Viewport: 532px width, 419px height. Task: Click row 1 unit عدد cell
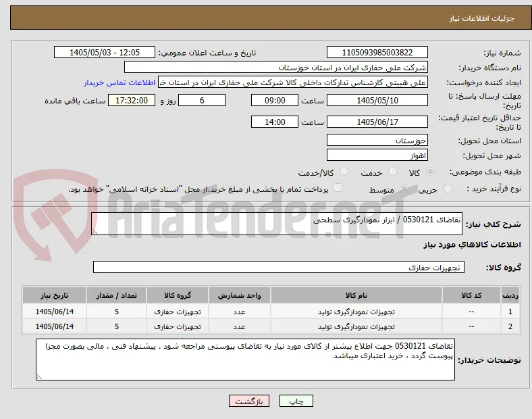(239, 312)
